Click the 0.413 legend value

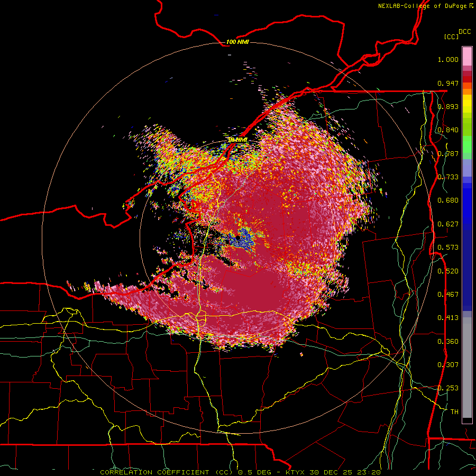448,318
